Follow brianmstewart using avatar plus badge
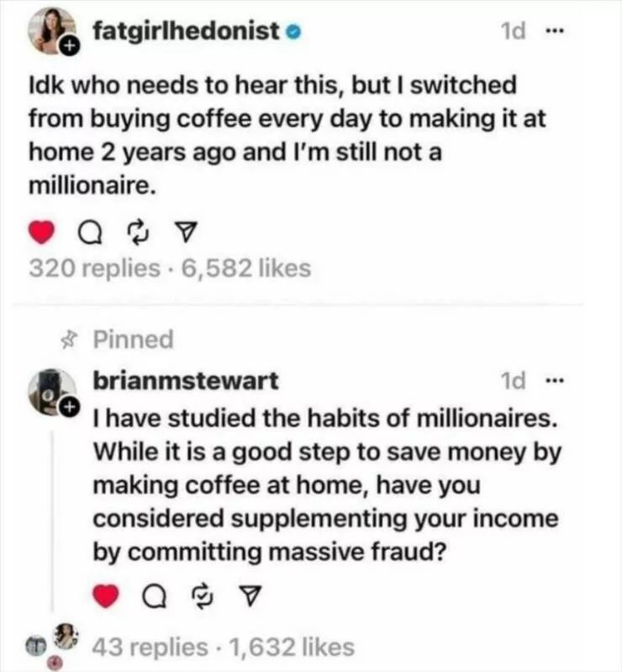 tap(71, 407)
